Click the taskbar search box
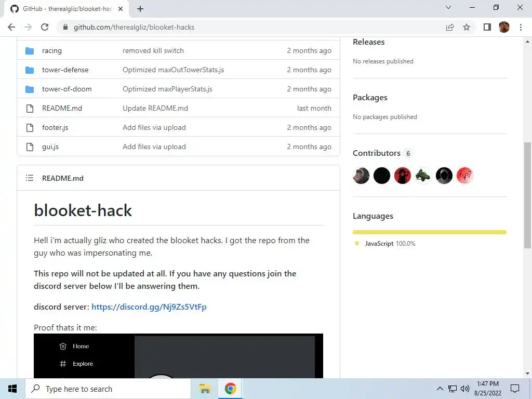The image size is (532, 399). tap(108, 389)
